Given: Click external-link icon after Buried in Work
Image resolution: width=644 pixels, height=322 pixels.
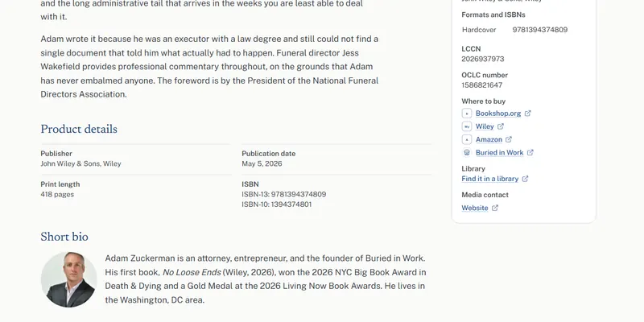Looking at the screenshot, I should click(530, 153).
